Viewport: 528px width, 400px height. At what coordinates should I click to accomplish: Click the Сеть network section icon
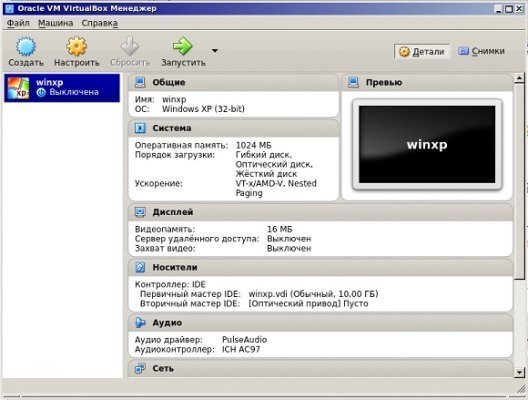click(x=140, y=368)
